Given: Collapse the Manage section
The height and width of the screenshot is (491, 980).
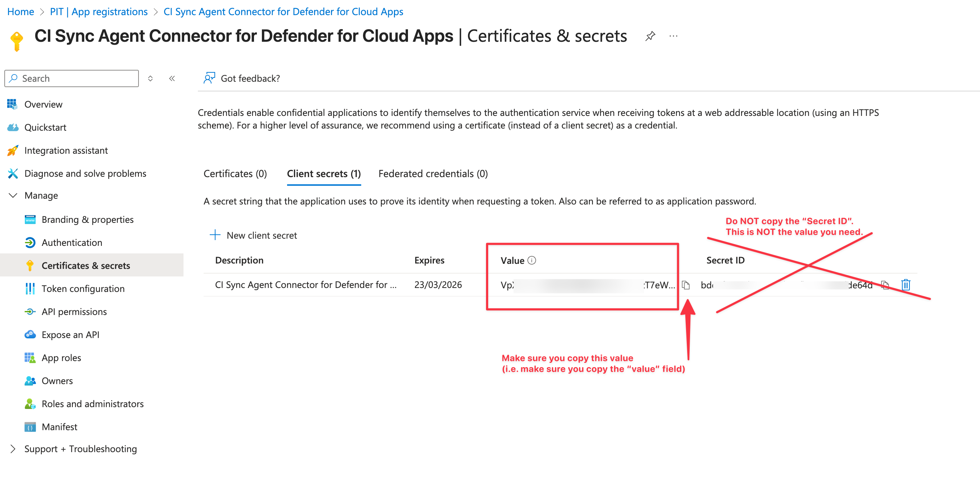Looking at the screenshot, I should (x=13, y=195).
